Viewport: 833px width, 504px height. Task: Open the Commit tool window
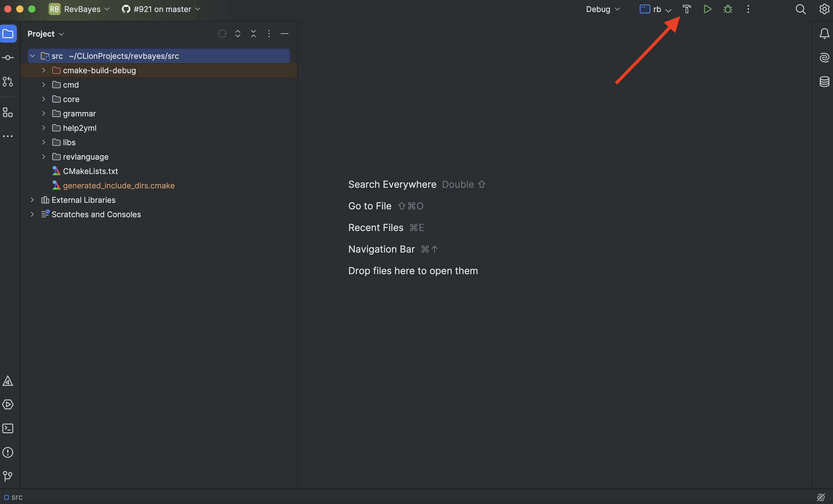point(8,58)
